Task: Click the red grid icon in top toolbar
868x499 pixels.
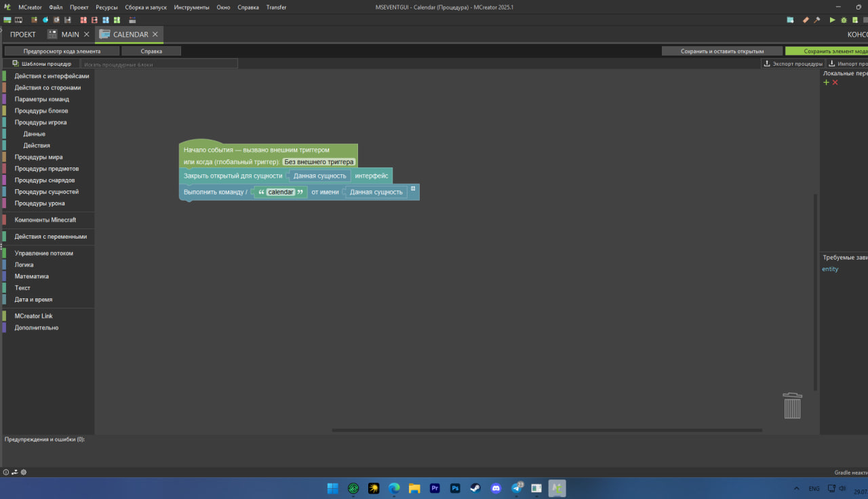Action: pyautogui.click(x=83, y=20)
